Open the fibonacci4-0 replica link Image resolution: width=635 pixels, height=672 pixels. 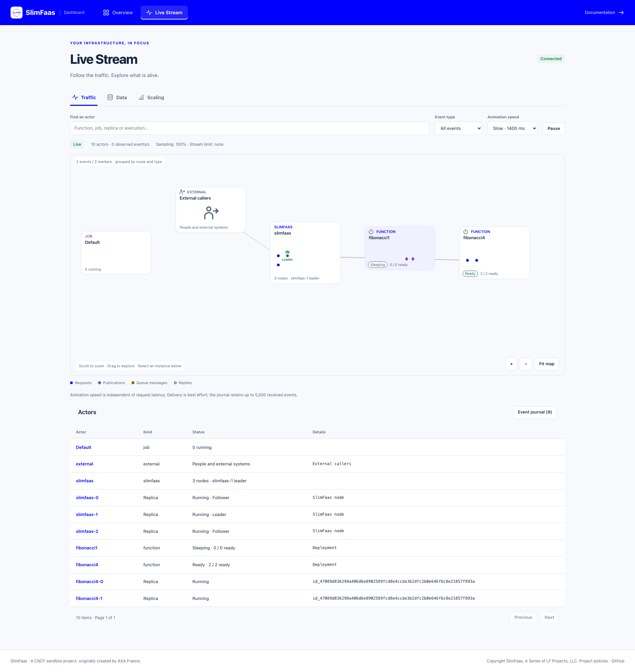[x=89, y=582]
